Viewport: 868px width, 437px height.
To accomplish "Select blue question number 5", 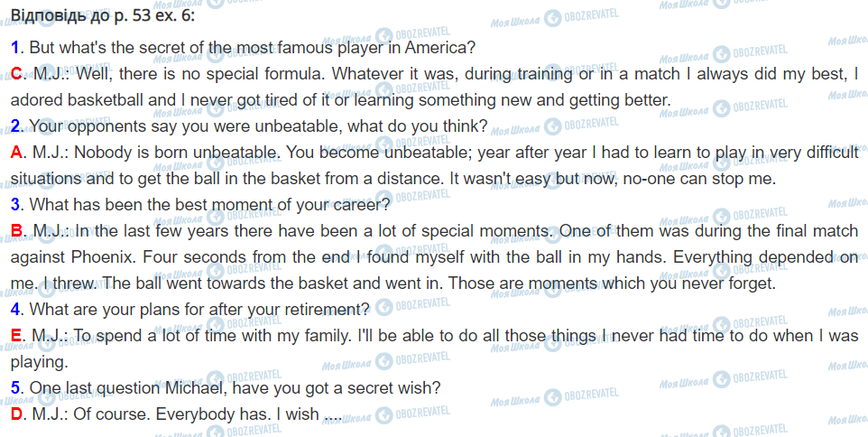I will click(x=16, y=388).
